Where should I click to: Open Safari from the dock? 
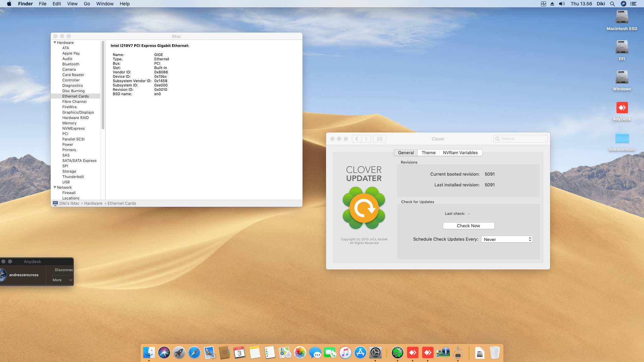click(194, 353)
